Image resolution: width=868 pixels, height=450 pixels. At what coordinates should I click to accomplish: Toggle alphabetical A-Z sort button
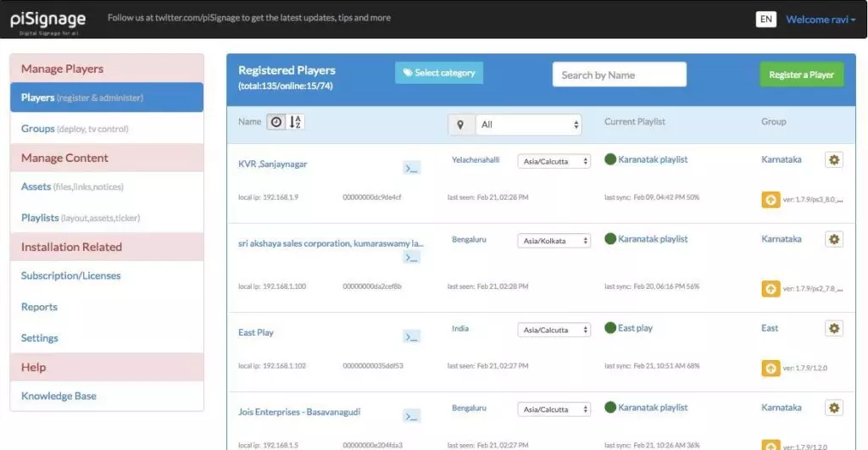(x=295, y=122)
